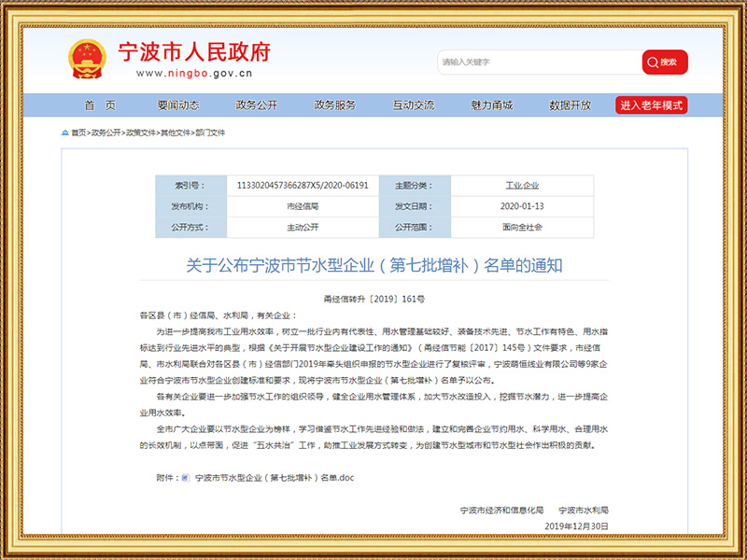Focus the keyword search input field
The width and height of the screenshot is (747, 560).
point(540,62)
